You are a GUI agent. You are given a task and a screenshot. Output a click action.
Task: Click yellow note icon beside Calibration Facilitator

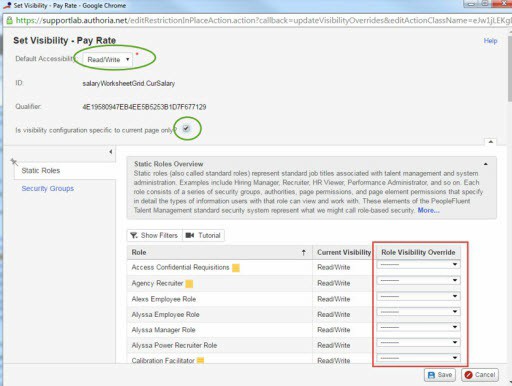click(x=200, y=360)
